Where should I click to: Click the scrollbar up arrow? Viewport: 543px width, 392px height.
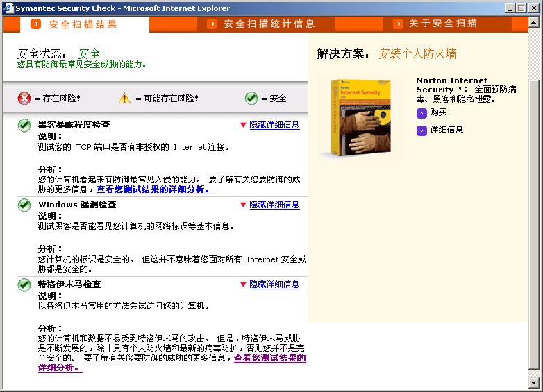[534, 22]
